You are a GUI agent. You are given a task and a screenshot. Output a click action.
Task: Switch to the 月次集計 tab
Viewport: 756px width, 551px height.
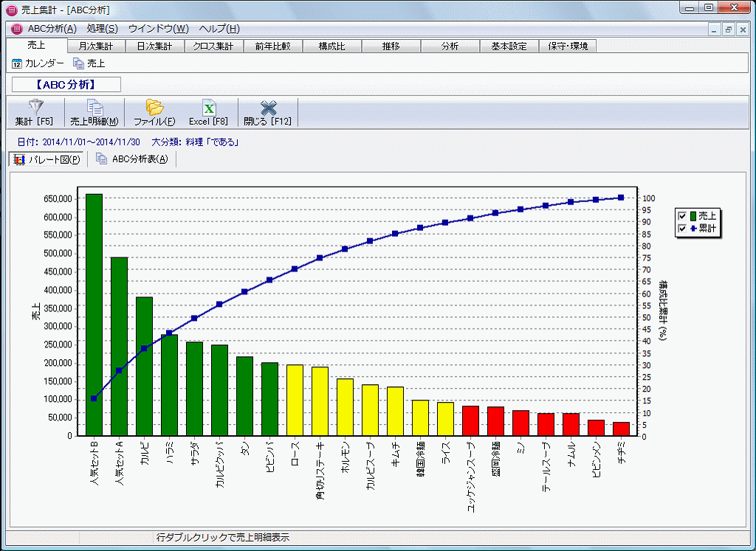[96, 46]
